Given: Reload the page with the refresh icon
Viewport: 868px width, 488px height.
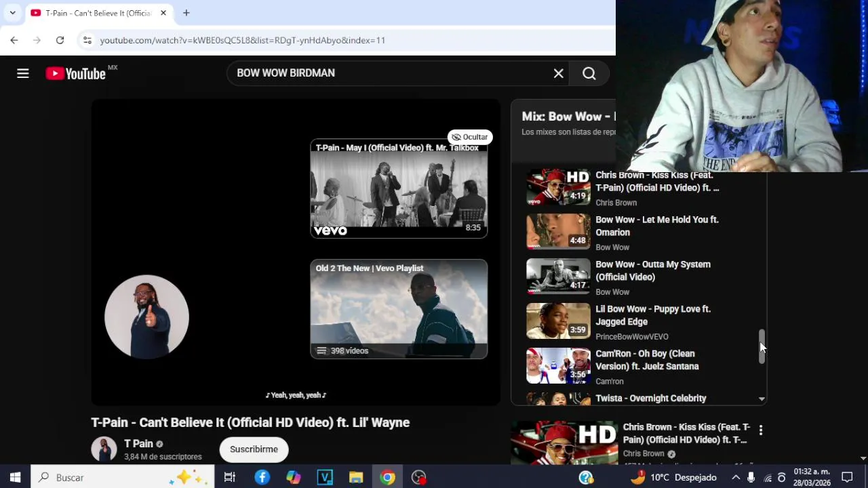Looking at the screenshot, I should [x=60, y=40].
